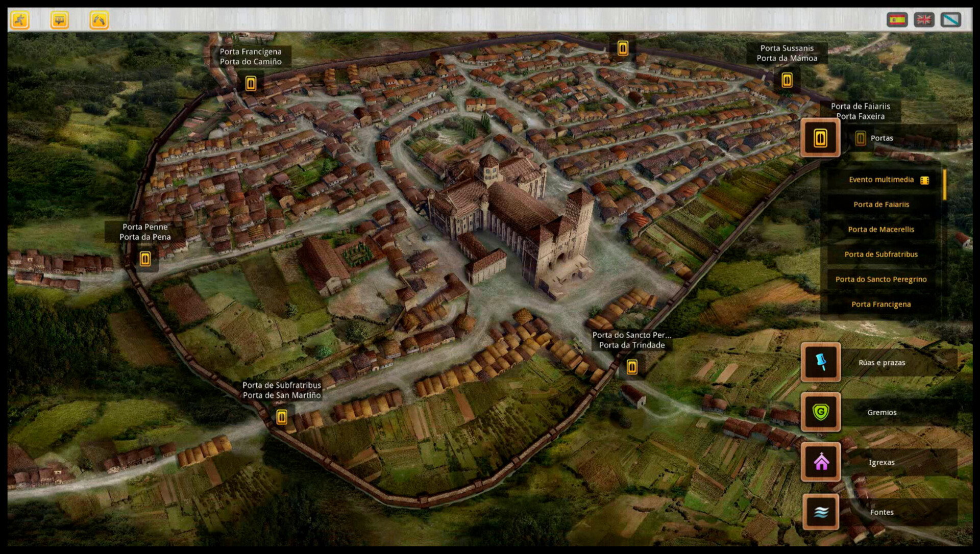Select Evento multimedia in the list
980x554 pixels.
(x=881, y=180)
